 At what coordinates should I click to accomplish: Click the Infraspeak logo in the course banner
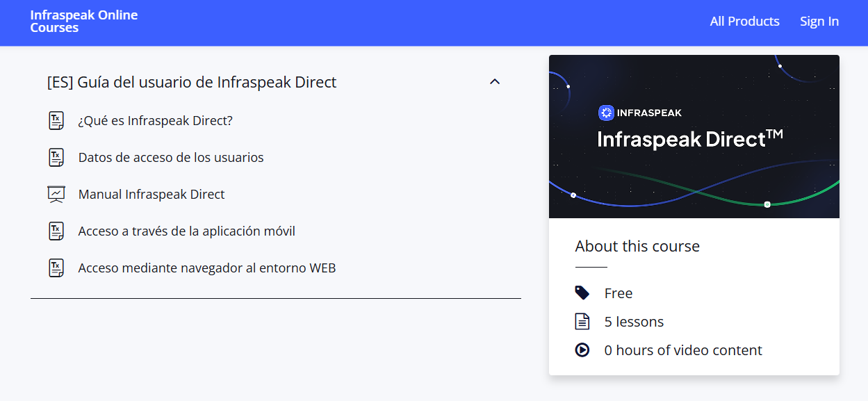point(640,113)
